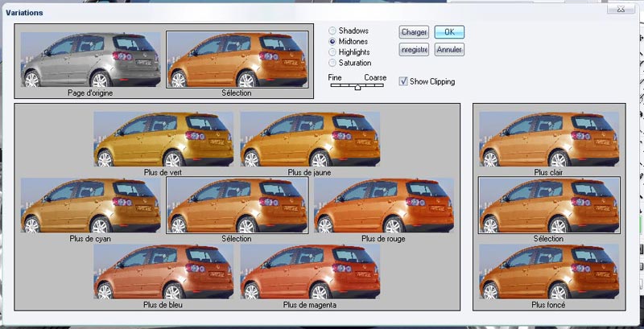644x329 pixels.
Task: Click the Sélection thumbnail in brightness column
Action: [549, 205]
